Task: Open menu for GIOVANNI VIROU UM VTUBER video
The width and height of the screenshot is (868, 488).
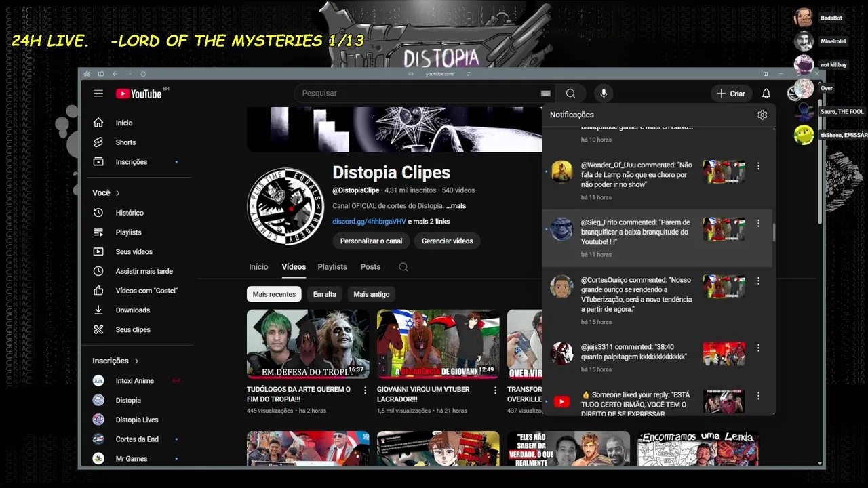Action: pos(495,390)
